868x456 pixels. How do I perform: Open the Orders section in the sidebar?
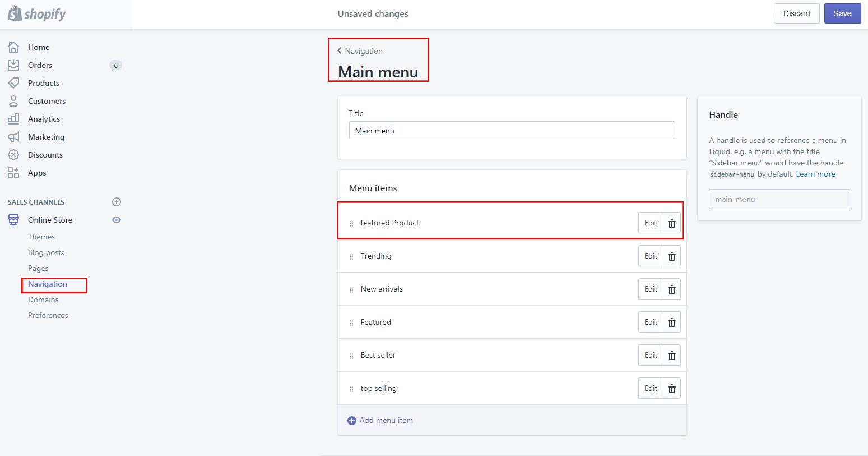(x=39, y=65)
